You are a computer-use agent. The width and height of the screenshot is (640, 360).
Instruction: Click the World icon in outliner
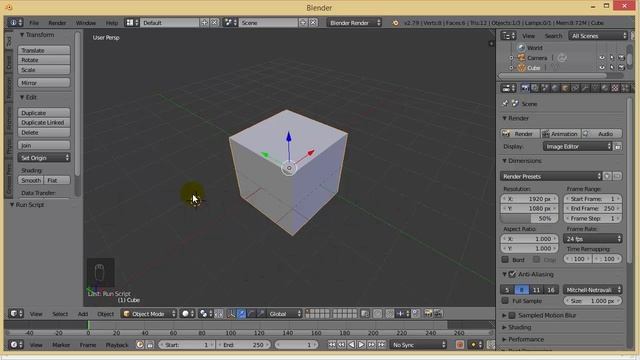point(521,48)
